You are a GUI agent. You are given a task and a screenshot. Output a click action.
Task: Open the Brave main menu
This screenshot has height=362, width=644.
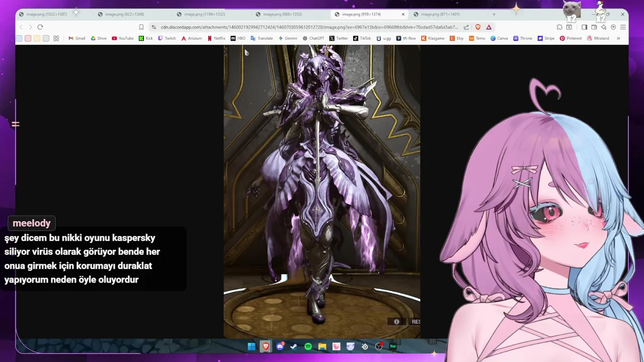[x=623, y=27]
